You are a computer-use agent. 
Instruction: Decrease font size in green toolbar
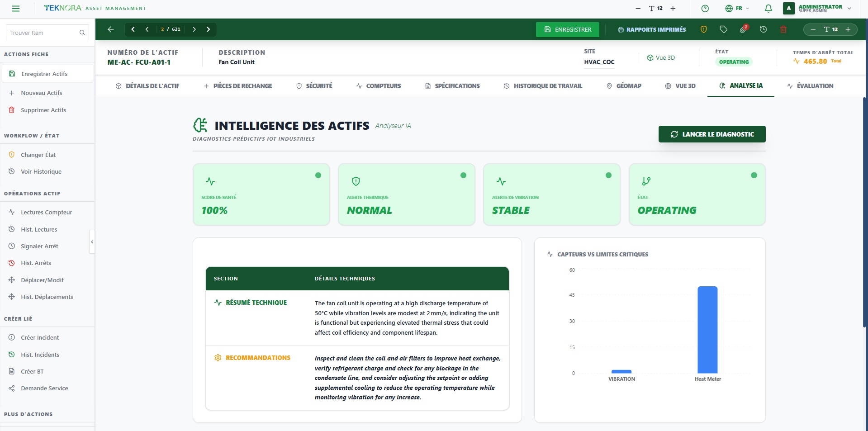pos(813,29)
